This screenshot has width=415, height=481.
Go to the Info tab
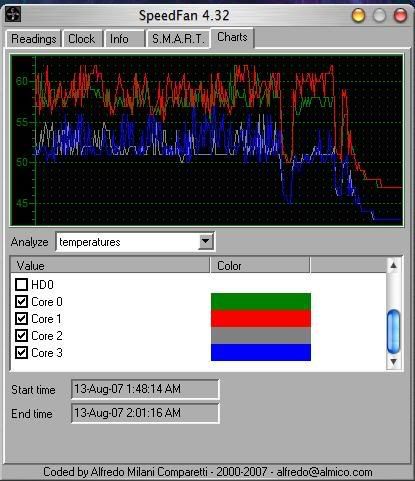[124, 39]
